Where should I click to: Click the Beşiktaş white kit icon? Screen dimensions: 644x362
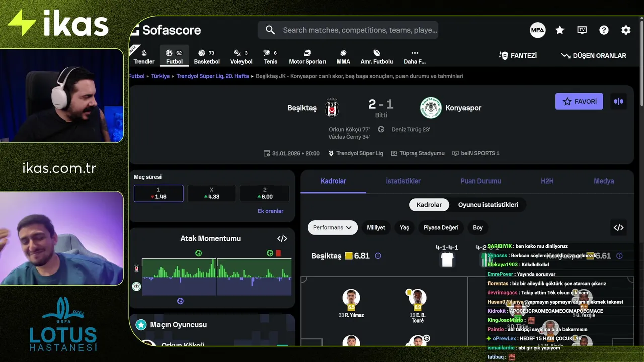click(447, 260)
